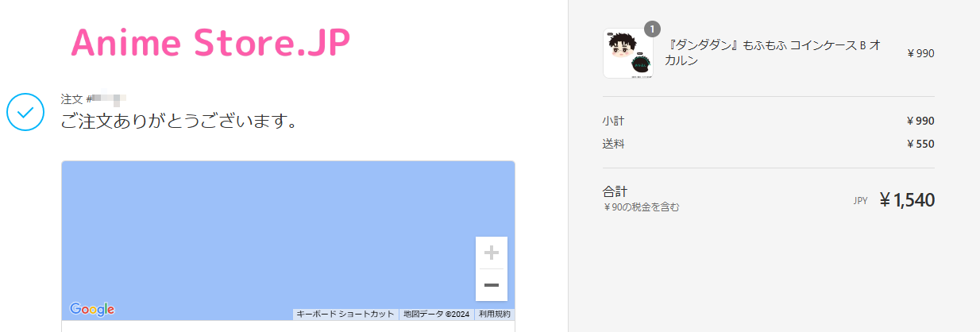Click the ¥550 shipping amount
The width and height of the screenshot is (980, 332).
click(920, 144)
